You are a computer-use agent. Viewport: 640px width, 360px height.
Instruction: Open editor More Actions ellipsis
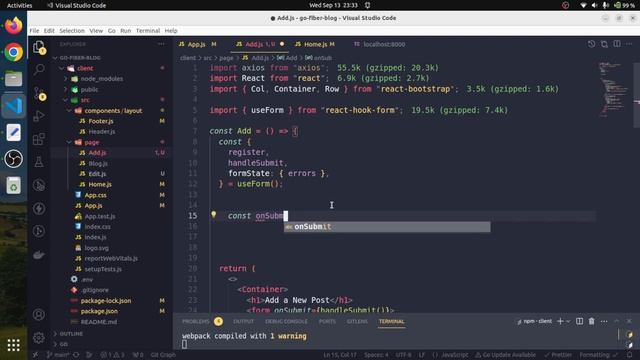(629, 44)
